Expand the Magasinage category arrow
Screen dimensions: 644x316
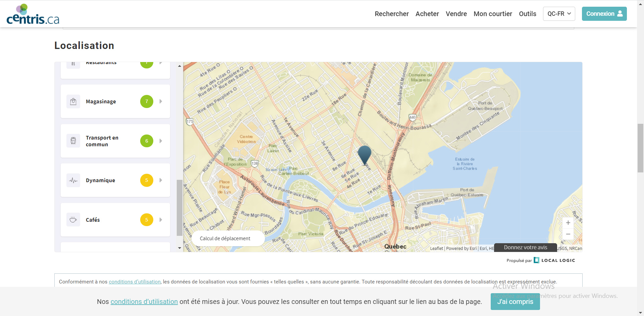[x=161, y=101]
